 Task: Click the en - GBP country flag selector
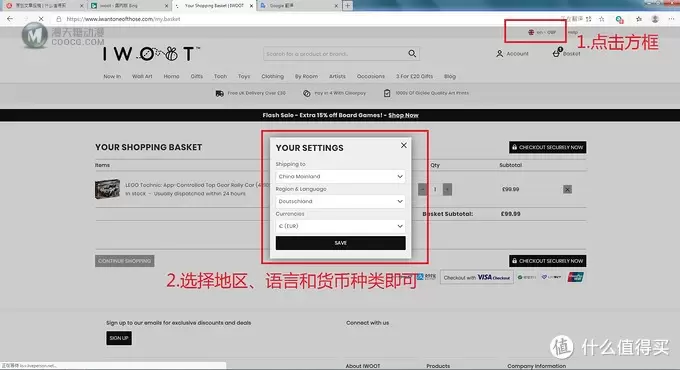[541, 32]
